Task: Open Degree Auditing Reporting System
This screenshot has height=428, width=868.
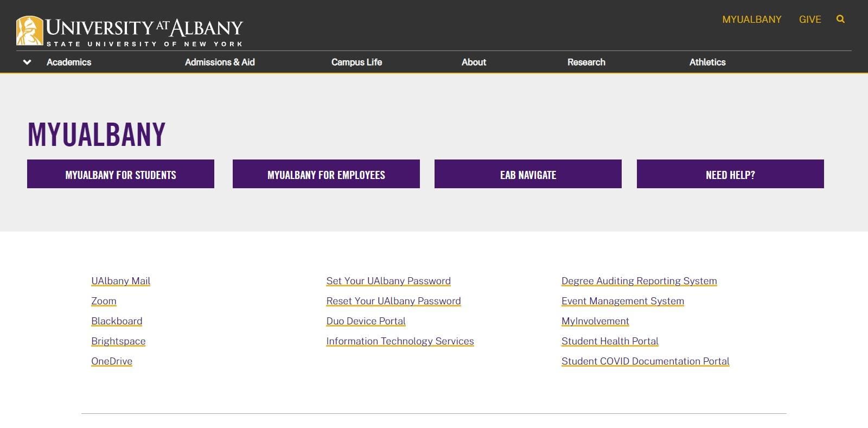Action: [x=639, y=281]
